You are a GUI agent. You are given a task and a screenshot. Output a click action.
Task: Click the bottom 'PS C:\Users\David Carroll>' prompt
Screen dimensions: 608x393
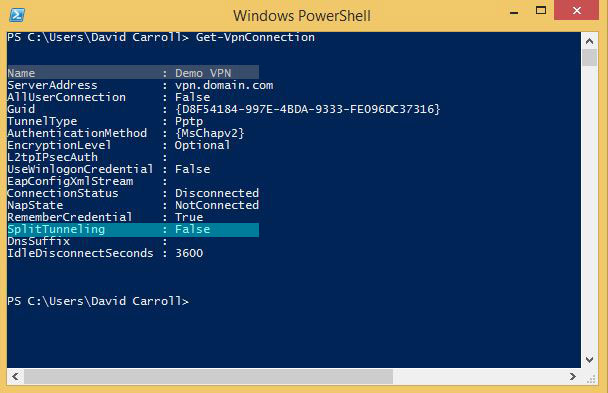(x=98, y=301)
